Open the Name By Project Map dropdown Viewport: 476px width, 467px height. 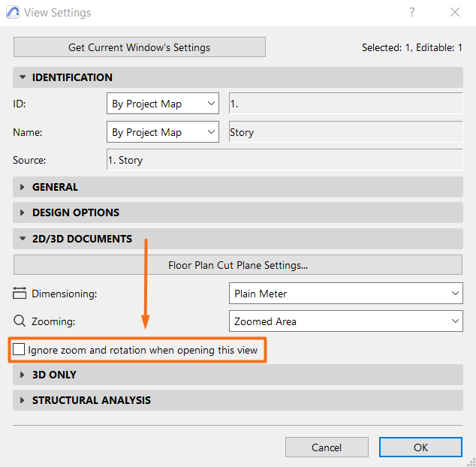tap(163, 132)
